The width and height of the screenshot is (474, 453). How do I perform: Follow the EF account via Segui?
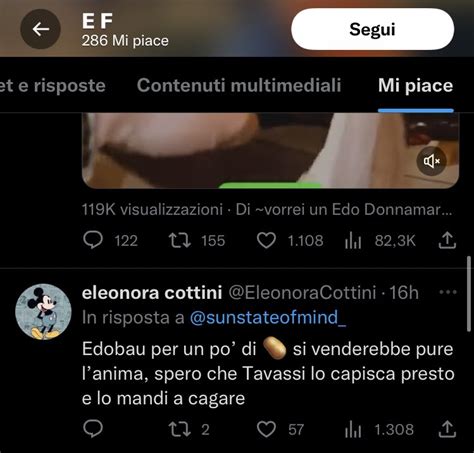[x=372, y=29]
